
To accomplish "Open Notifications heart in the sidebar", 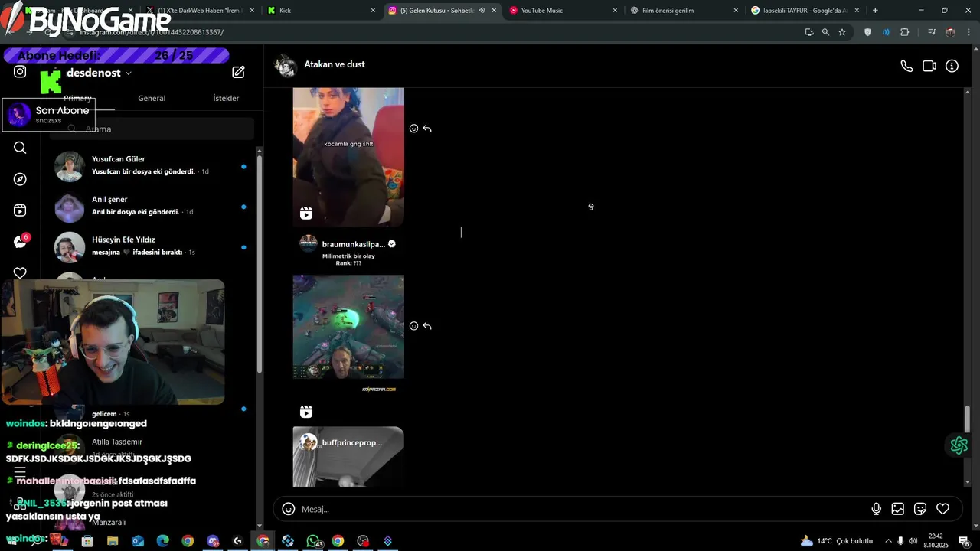I will pos(20,272).
